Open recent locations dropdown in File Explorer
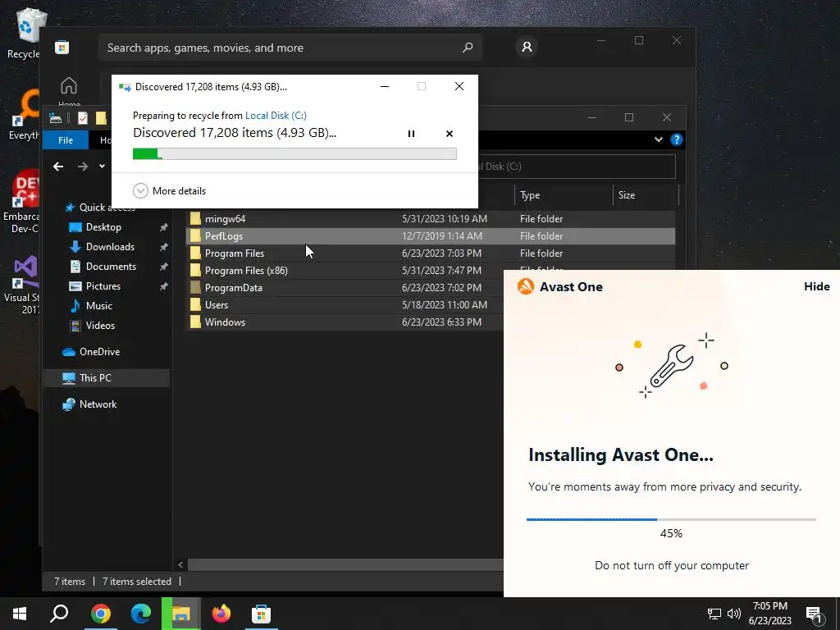840x630 pixels. [102, 167]
